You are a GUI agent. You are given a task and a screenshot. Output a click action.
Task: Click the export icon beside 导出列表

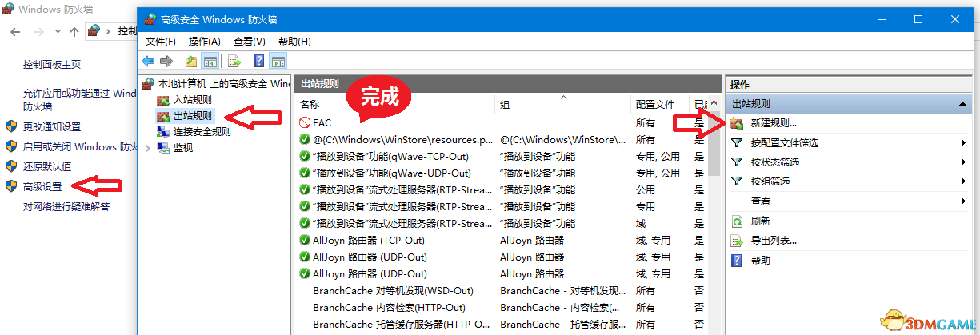point(737,241)
